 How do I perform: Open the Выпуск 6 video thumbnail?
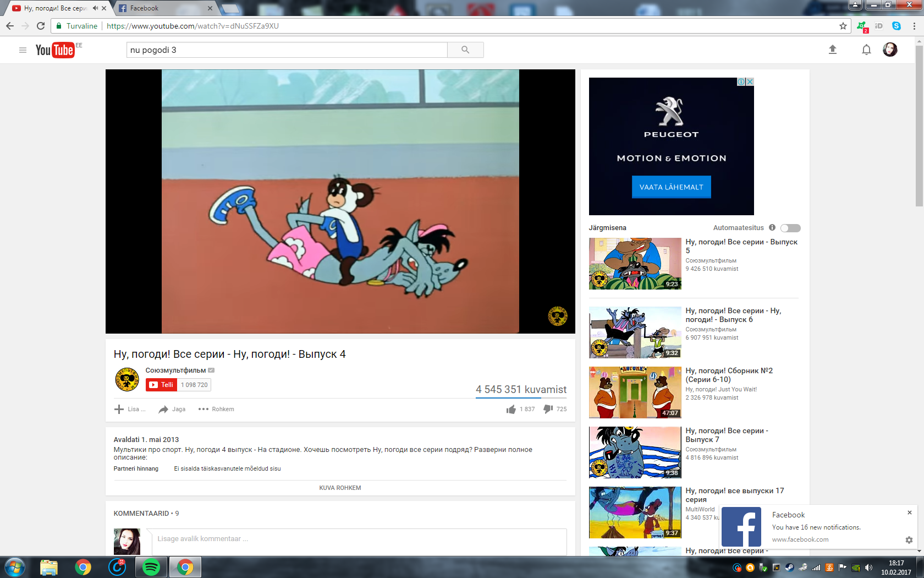pos(635,332)
